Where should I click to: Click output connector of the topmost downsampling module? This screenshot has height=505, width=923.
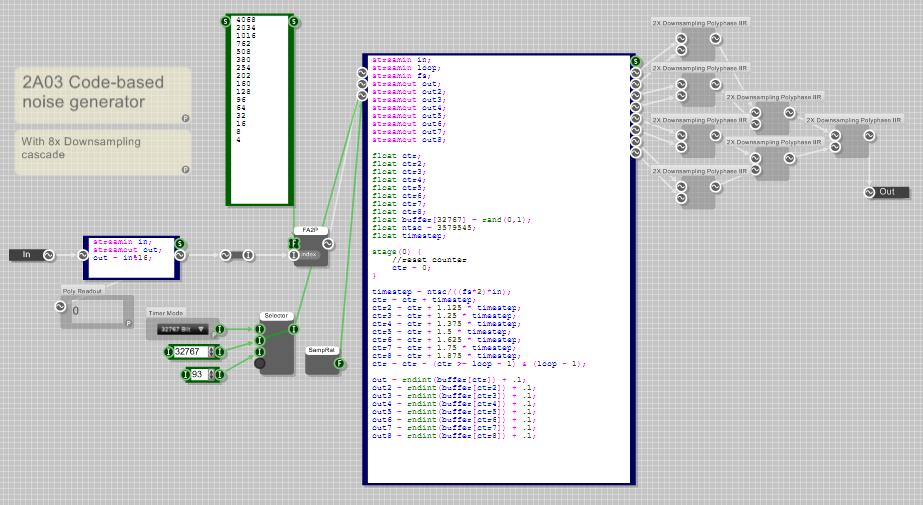point(715,39)
